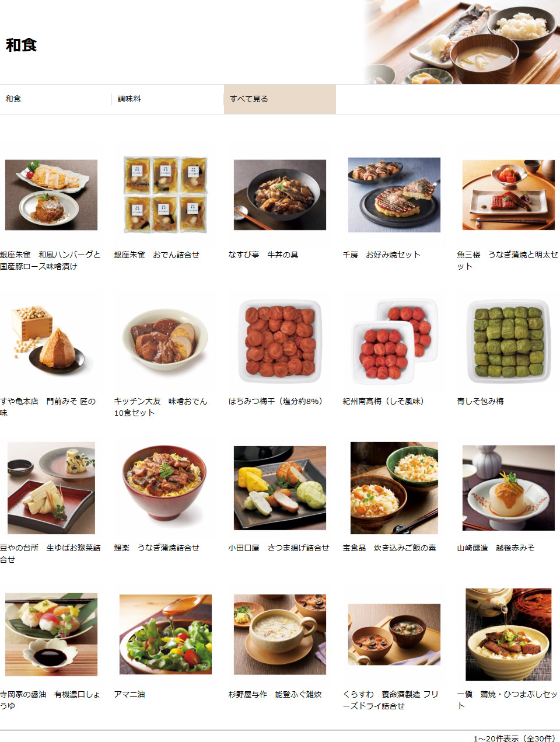View the 千房 お好み焼セット photo

(x=394, y=195)
